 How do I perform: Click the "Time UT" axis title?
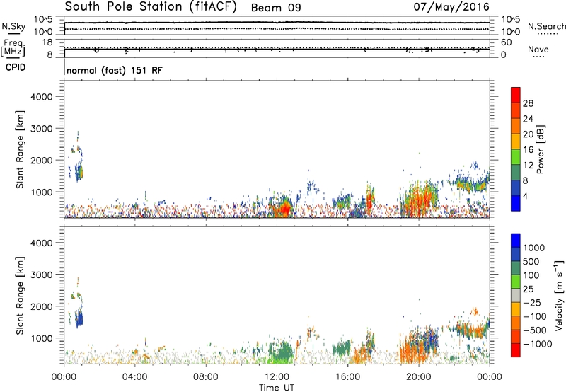point(277,388)
